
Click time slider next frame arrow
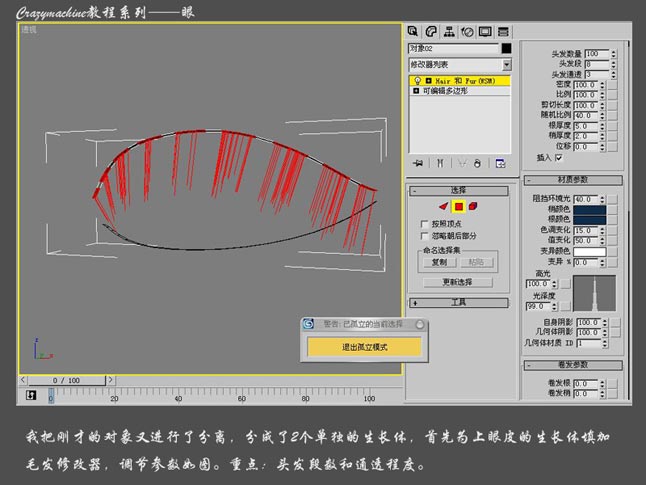point(110,380)
